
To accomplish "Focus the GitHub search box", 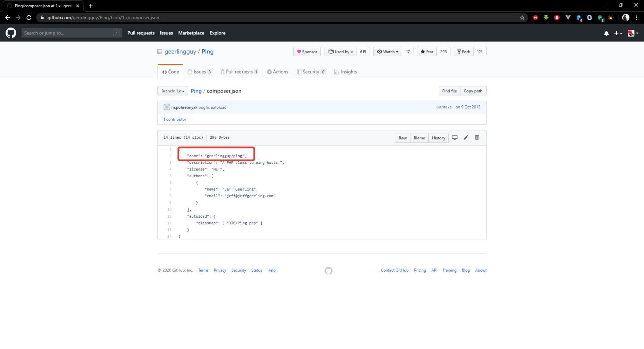I will 71,33.
